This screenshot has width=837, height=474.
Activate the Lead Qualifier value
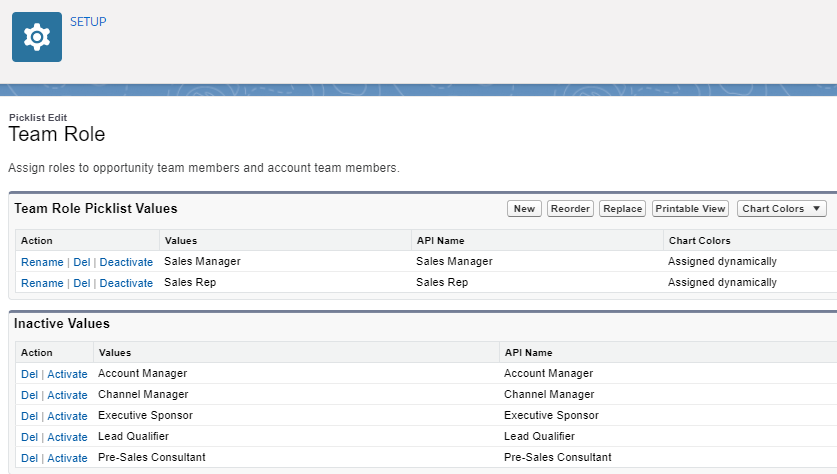[67, 437]
